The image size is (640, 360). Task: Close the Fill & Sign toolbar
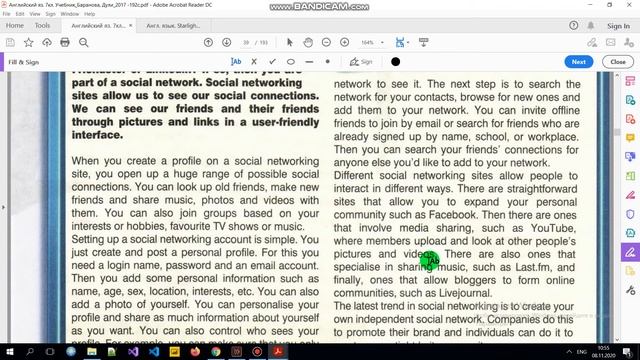pyautogui.click(x=618, y=62)
